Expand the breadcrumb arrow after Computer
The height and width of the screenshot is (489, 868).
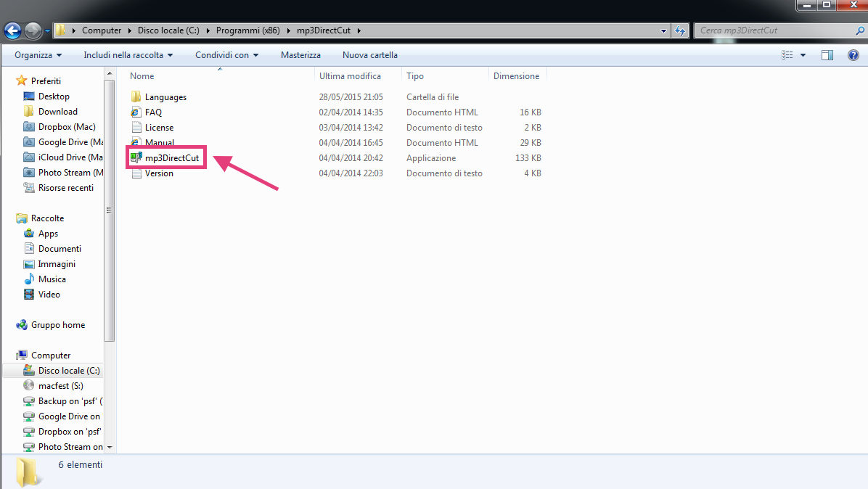pyautogui.click(x=130, y=31)
